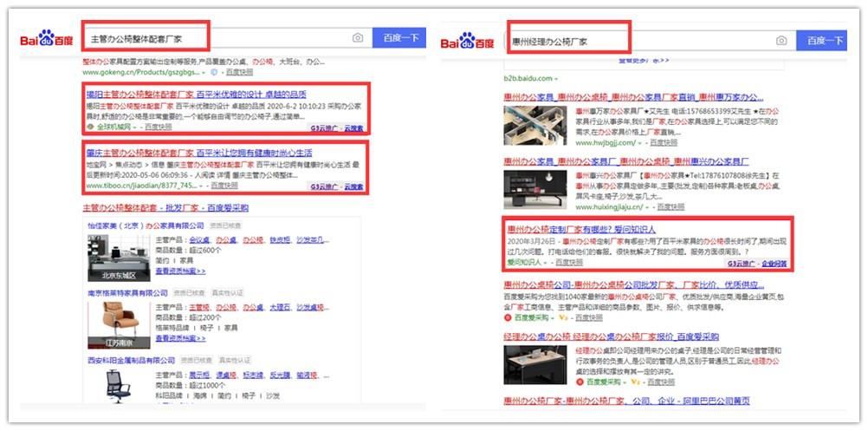Click red 百度爱采购 icon under 经理办公桌办公椅 result
The height and width of the screenshot is (431, 868).
580,382
